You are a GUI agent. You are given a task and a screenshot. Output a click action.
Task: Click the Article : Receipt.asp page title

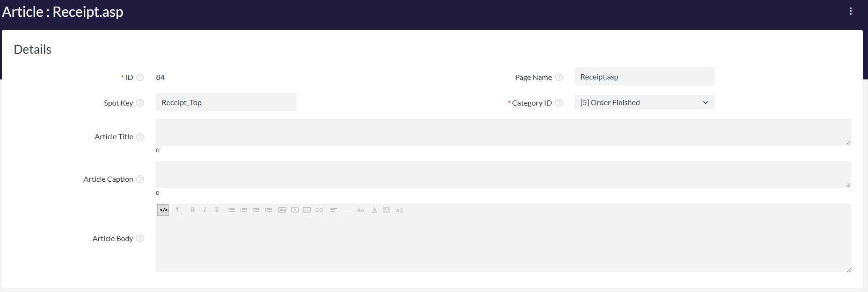[x=63, y=12]
